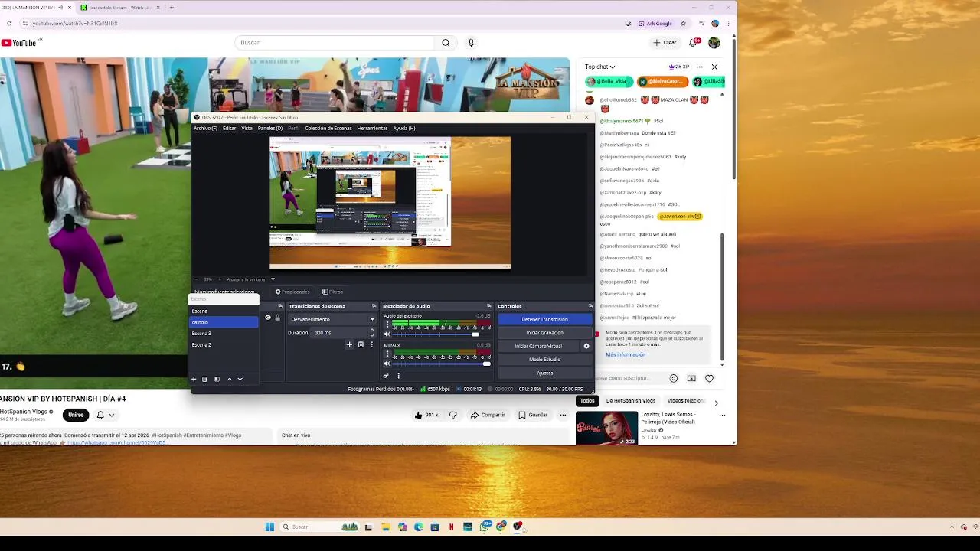980x551 pixels.
Task: Open audio mixer three-dot menu at bottom
Action: tap(398, 375)
